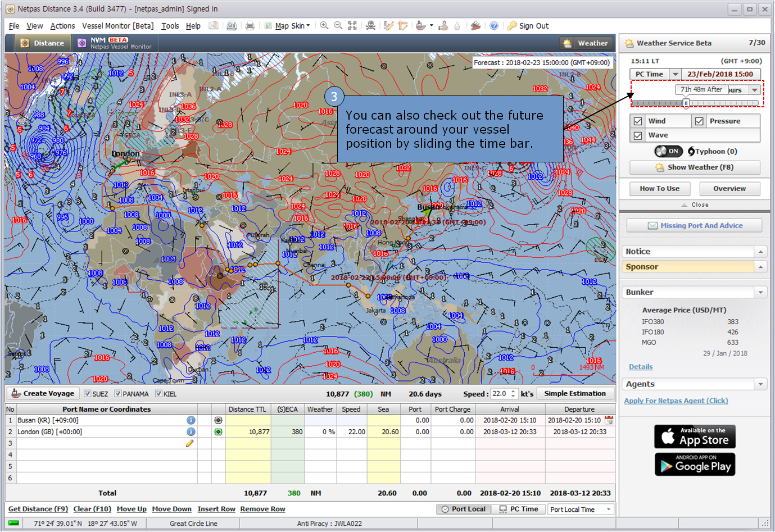
Task: Click the calendar icon beside Busan departure
Action: tap(609, 420)
